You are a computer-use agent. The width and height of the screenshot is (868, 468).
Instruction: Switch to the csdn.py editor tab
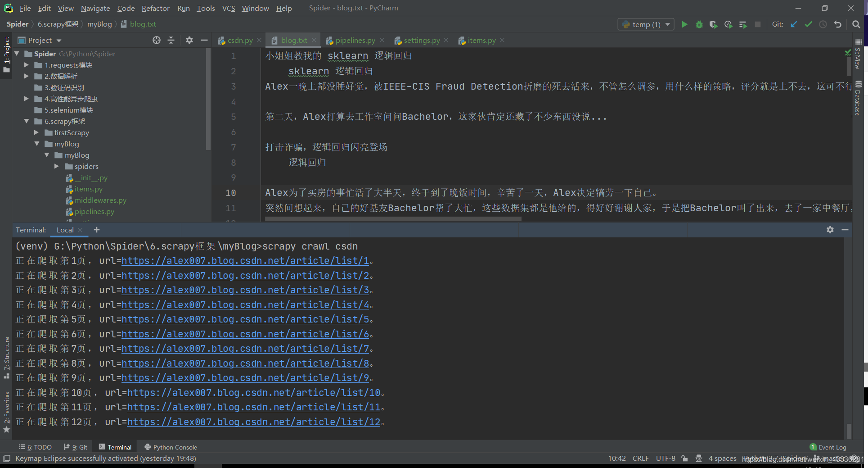click(x=240, y=40)
